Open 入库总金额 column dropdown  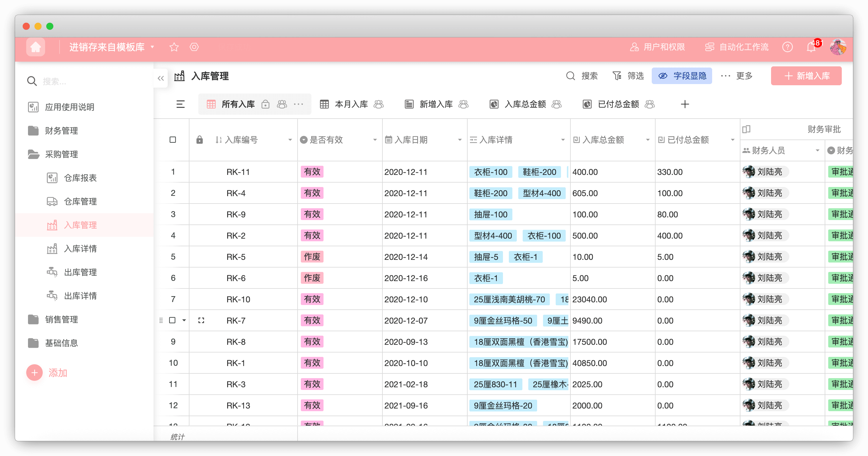648,140
